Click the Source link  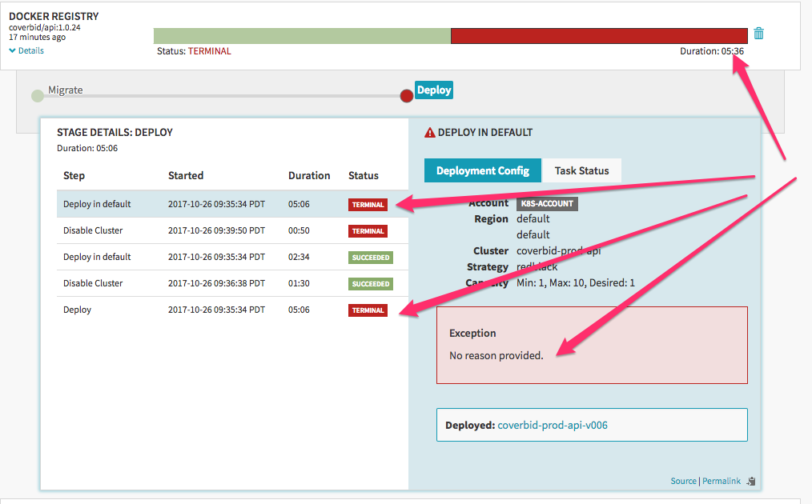(683, 481)
